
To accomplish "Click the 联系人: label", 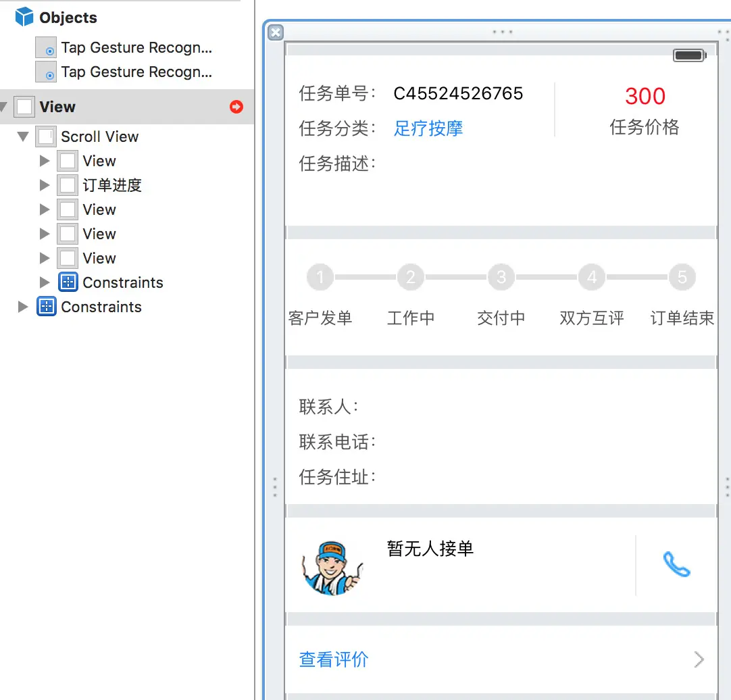I will click(328, 407).
